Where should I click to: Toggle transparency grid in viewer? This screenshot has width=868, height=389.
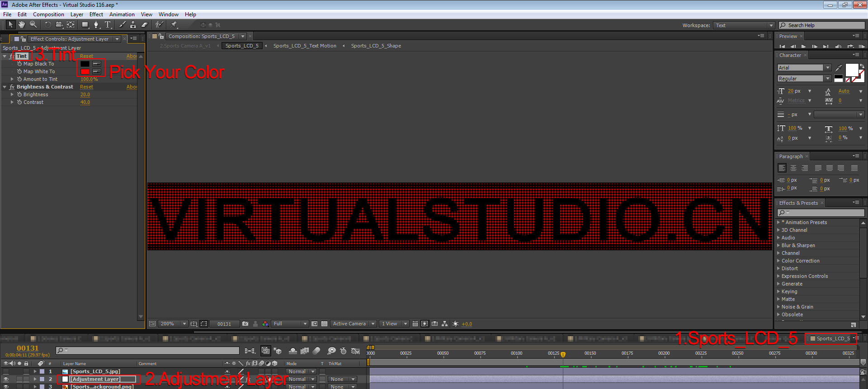(x=324, y=323)
